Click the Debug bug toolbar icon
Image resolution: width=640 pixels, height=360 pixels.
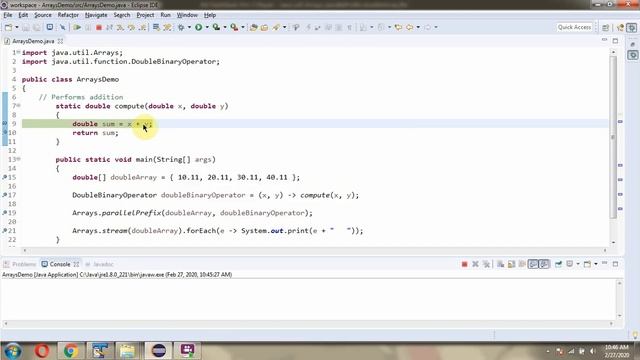pyautogui.click(x=181, y=27)
